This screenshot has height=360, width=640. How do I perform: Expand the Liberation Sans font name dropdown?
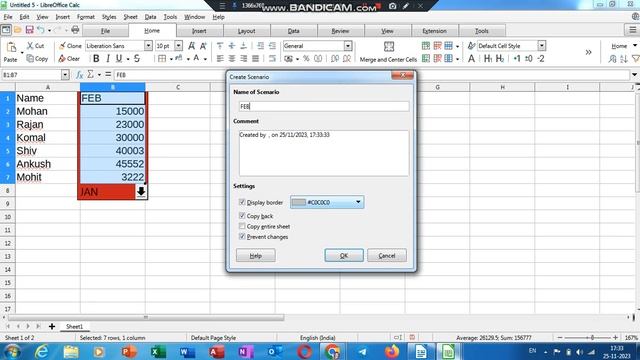pyautogui.click(x=148, y=46)
